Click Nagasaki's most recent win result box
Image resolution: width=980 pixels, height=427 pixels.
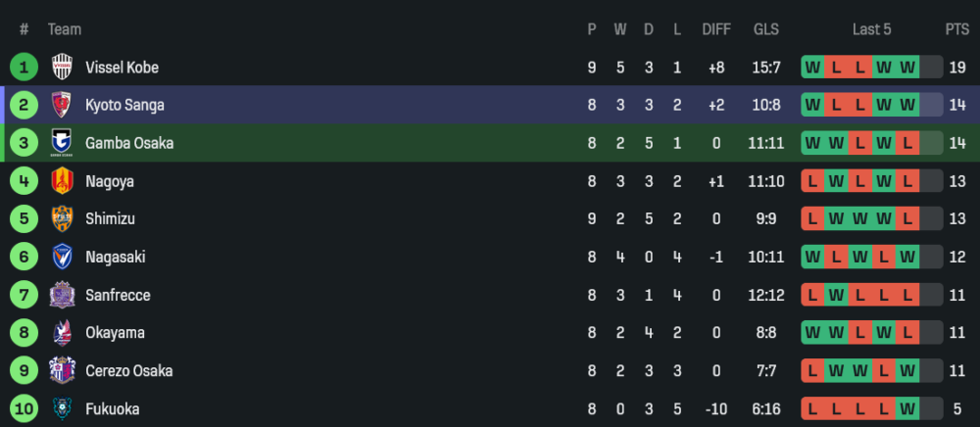[x=907, y=257]
